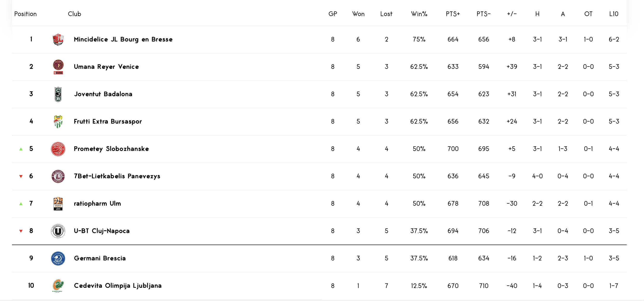Open Mincidelice JL Bourg en Bresse club link

pyautogui.click(x=123, y=40)
